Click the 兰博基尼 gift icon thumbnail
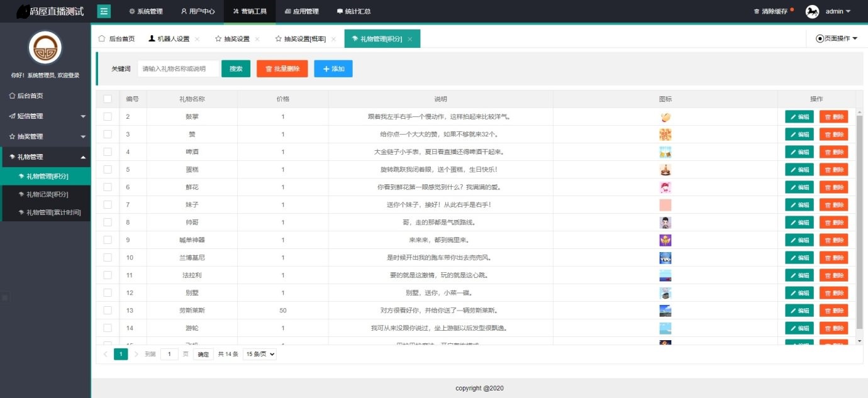This screenshot has width=868, height=398. (x=665, y=258)
